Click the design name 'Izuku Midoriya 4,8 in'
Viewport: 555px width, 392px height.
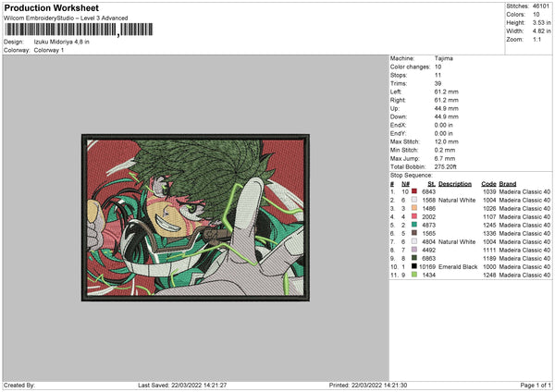(62, 42)
